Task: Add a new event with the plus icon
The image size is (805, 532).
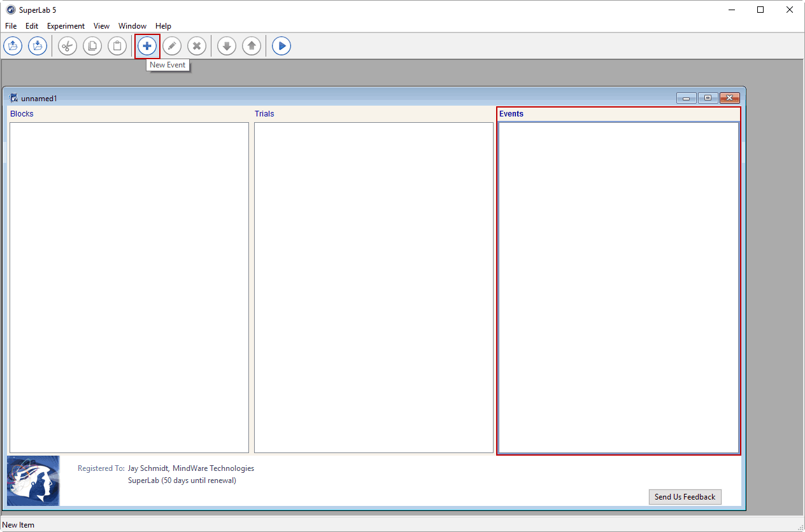Action: click(147, 46)
